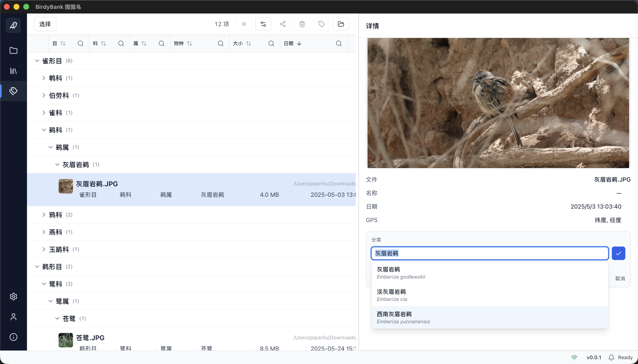Expand the 鸦科 group

coord(44,214)
